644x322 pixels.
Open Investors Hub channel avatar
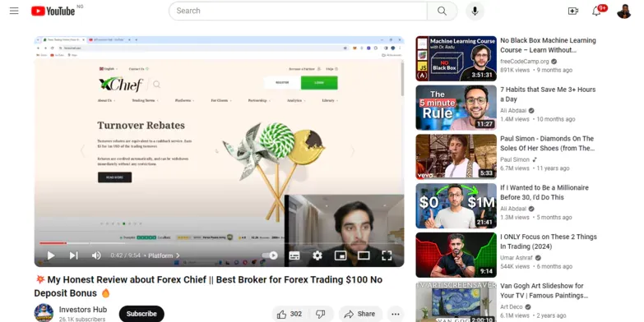pyautogui.click(x=44, y=313)
